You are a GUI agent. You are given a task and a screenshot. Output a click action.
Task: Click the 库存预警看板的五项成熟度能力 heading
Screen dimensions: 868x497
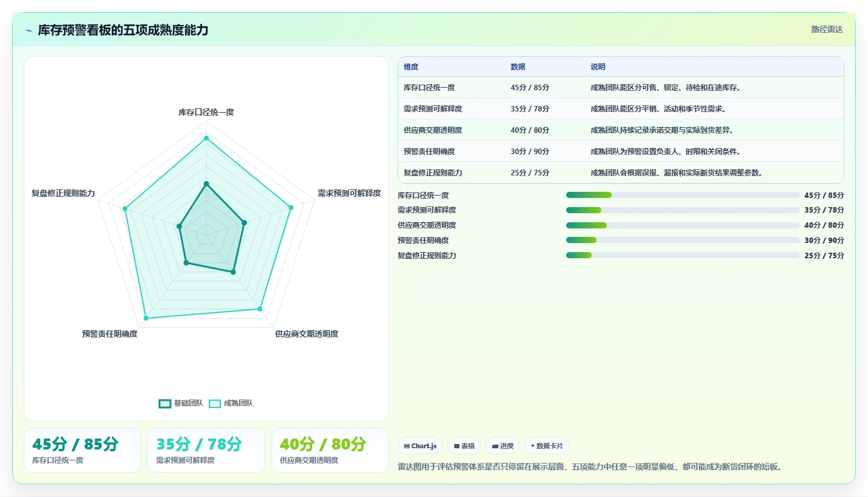pos(123,30)
